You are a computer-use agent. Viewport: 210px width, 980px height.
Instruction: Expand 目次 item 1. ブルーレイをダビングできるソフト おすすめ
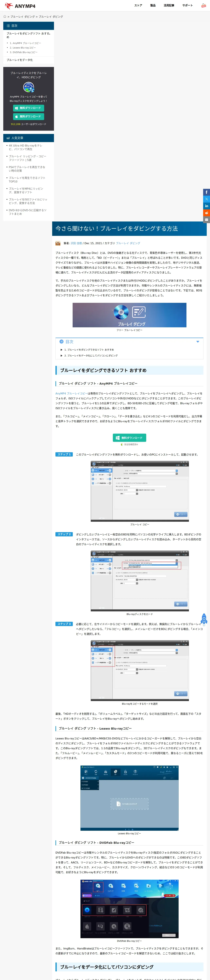click(89, 350)
